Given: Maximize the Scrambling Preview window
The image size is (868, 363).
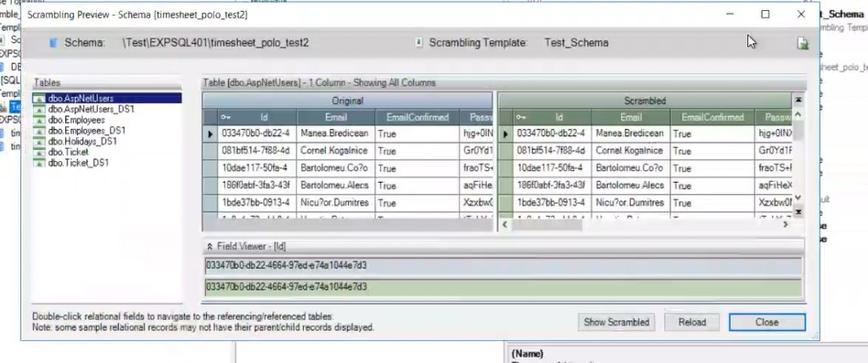Looking at the screenshot, I should [x=765, y=15].
